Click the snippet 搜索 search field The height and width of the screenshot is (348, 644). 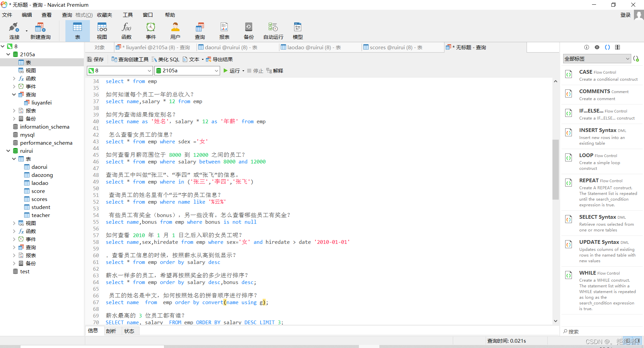tap(602, 332)
